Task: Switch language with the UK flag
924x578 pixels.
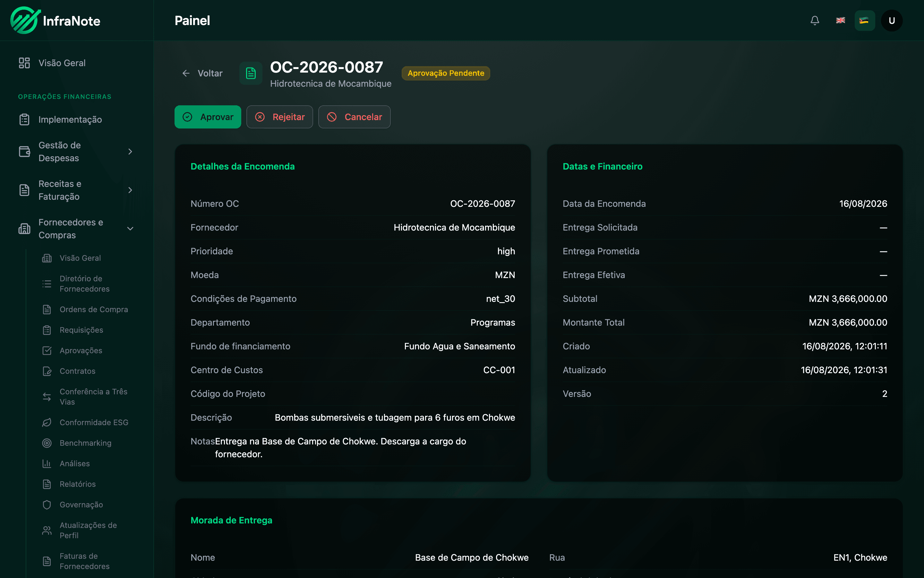Action: coord(840,21)
